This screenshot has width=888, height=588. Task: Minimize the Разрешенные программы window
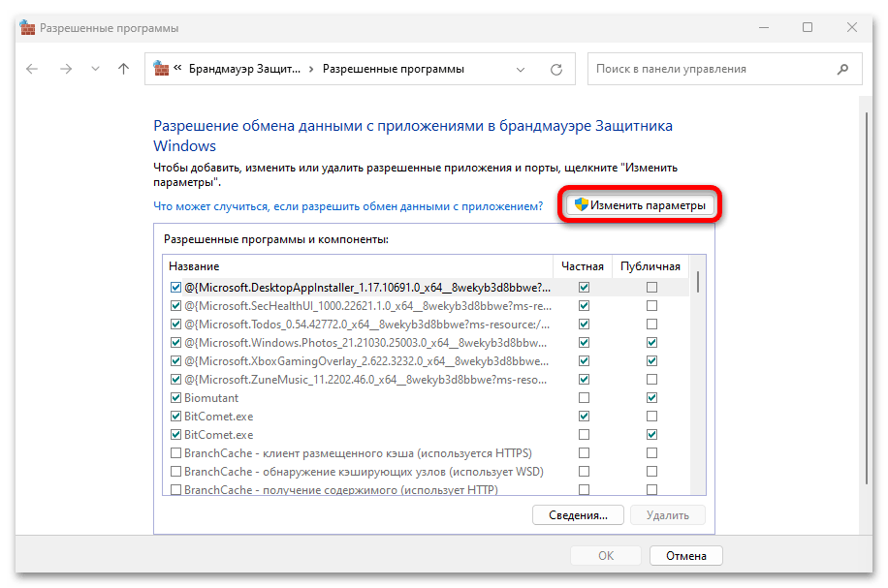click(x=764, y=27)
